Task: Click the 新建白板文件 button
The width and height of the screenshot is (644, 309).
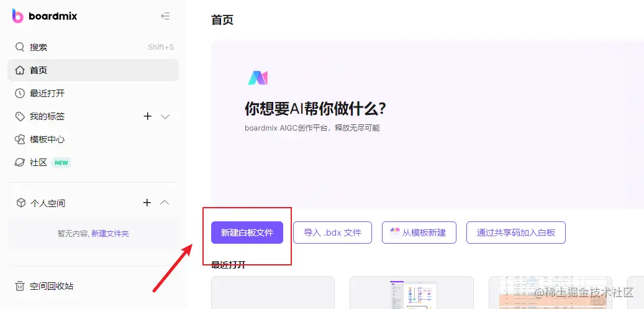Action: pyautogui.click(x=247, y=233)
